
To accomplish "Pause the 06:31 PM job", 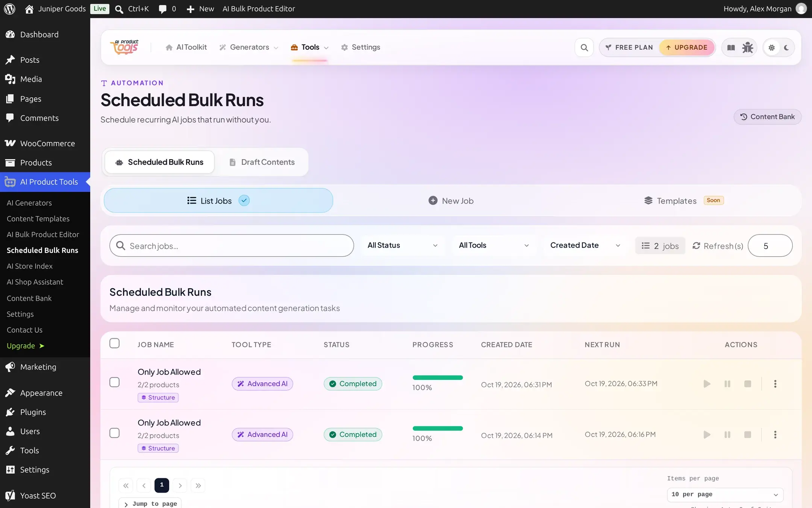I will (x=727, y=384).
